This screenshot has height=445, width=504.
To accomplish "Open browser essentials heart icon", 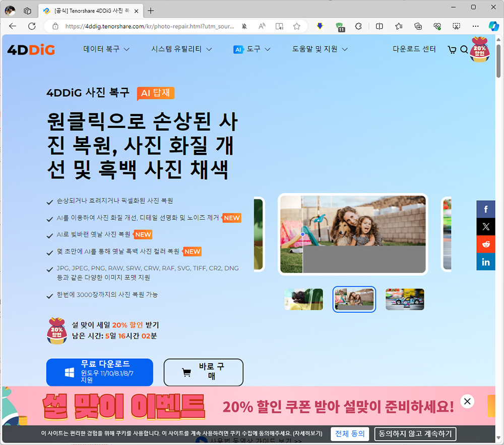I will (437, 26).
